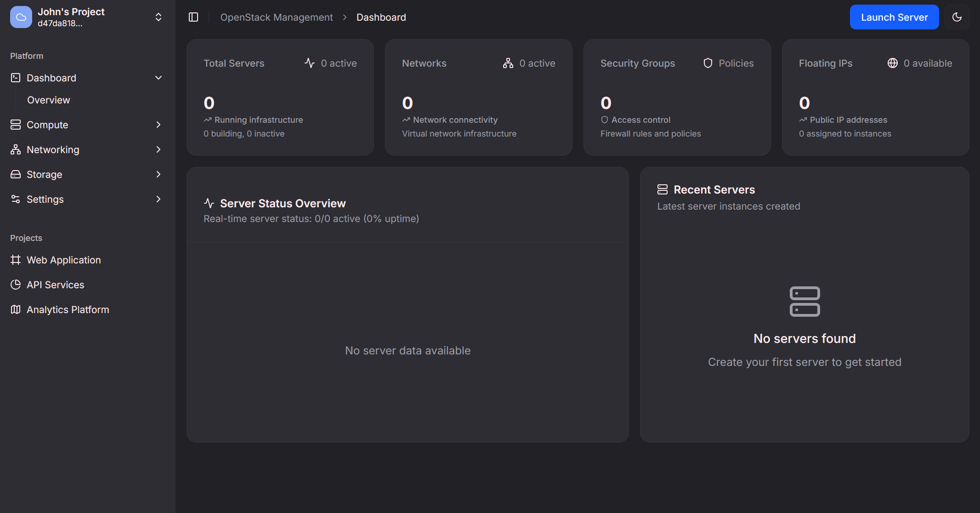
Task: Select the Overview submenu item
Action: [49, 100]
